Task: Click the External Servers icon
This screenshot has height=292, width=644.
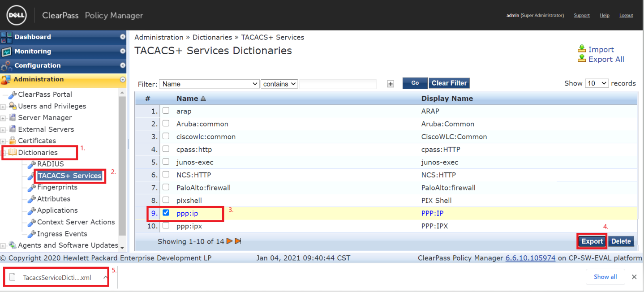Action: click(x=13, y=129)
